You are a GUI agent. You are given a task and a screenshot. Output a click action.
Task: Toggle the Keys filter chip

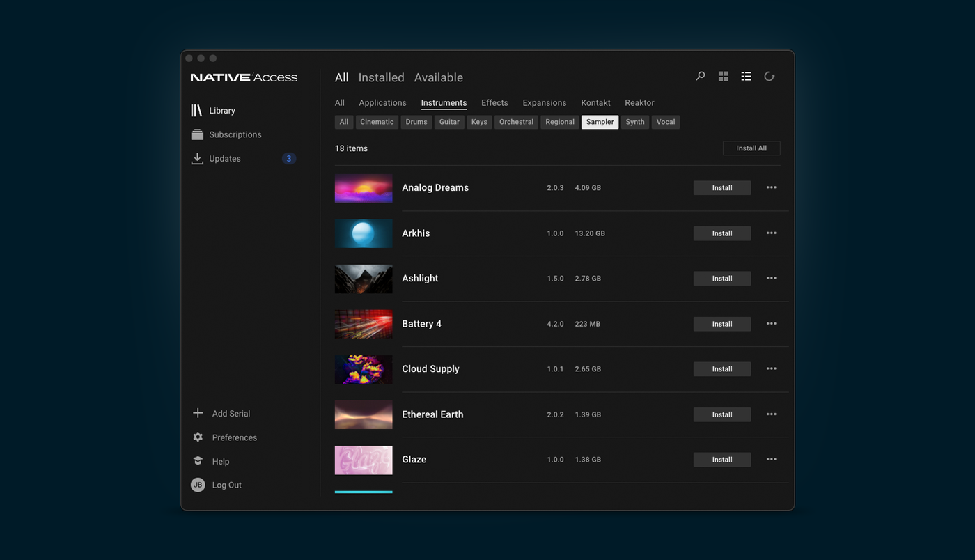(479, 122)
